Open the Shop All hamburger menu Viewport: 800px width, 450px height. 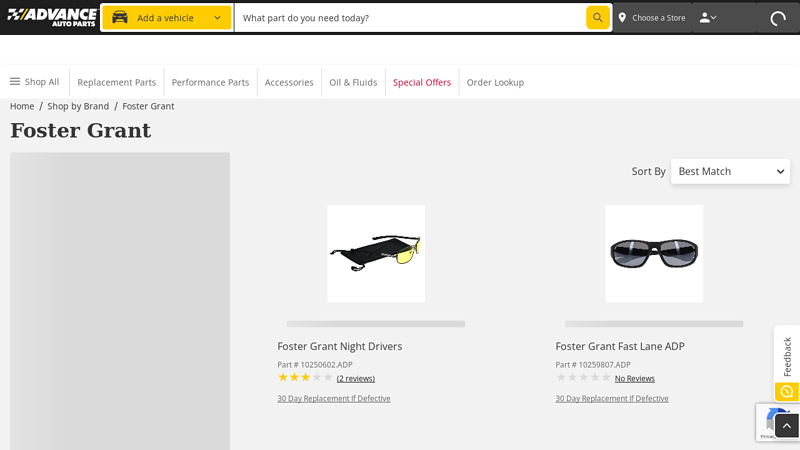(35, 82)
